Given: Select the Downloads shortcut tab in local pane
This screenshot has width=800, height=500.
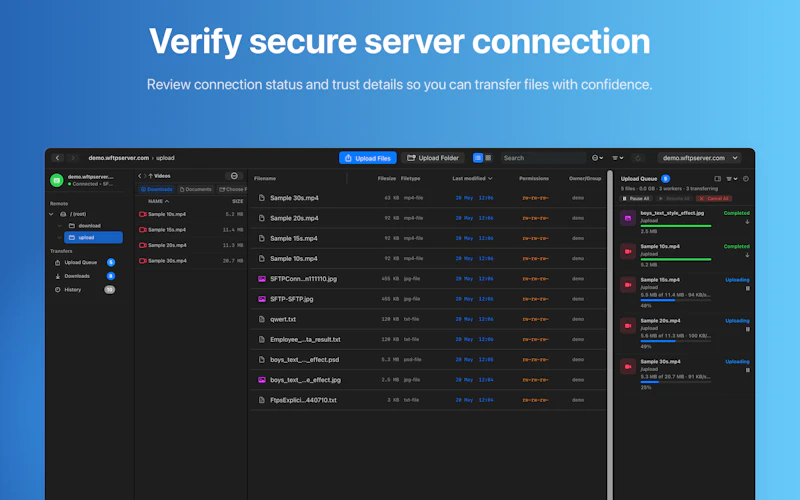Looking at the screenshot, I should click(x=157, y=189).
